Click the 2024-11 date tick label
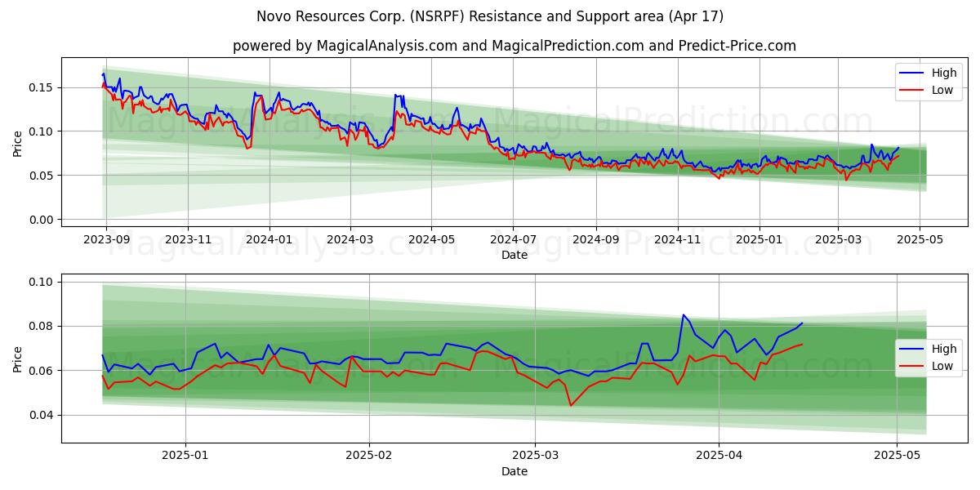Screen dimensions: 980x490 pos(677,240)
